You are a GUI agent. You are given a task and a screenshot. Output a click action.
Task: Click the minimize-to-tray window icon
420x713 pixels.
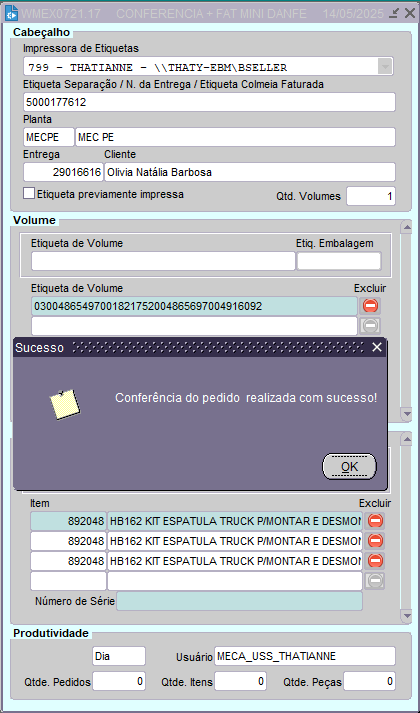395,13
